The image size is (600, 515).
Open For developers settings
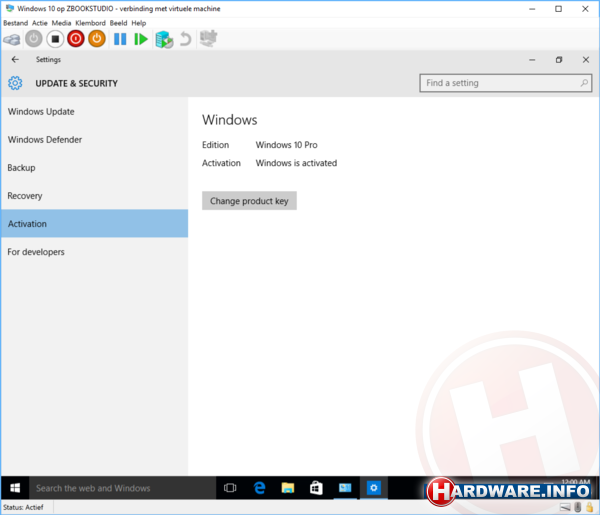point(95,252)
